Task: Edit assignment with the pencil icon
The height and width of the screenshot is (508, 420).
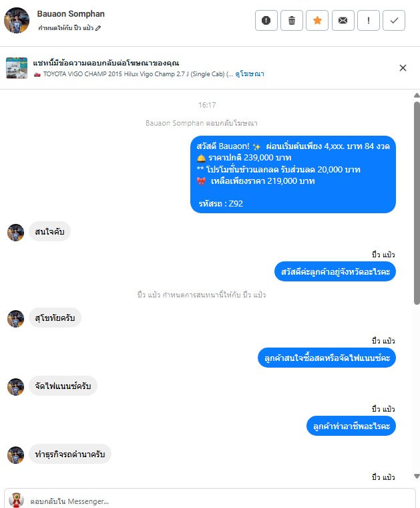Action: 98,28
